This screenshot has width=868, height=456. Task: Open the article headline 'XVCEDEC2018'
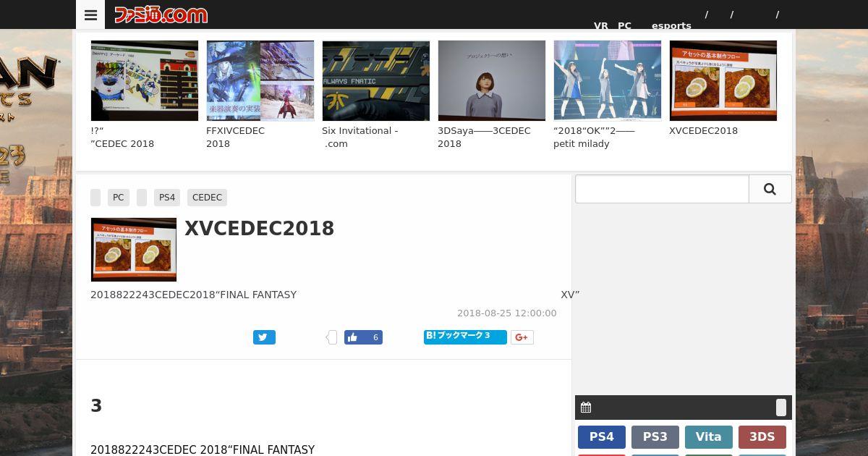(260, 229)
